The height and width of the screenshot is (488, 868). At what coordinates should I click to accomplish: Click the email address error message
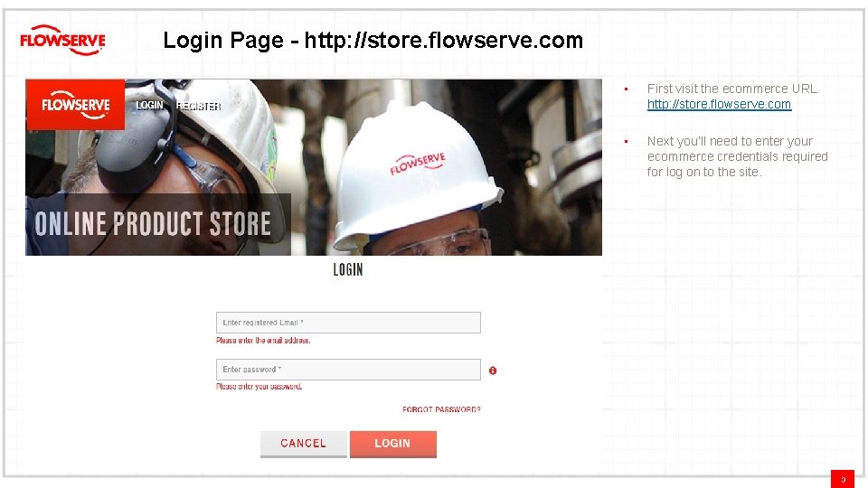coord(263,341)
